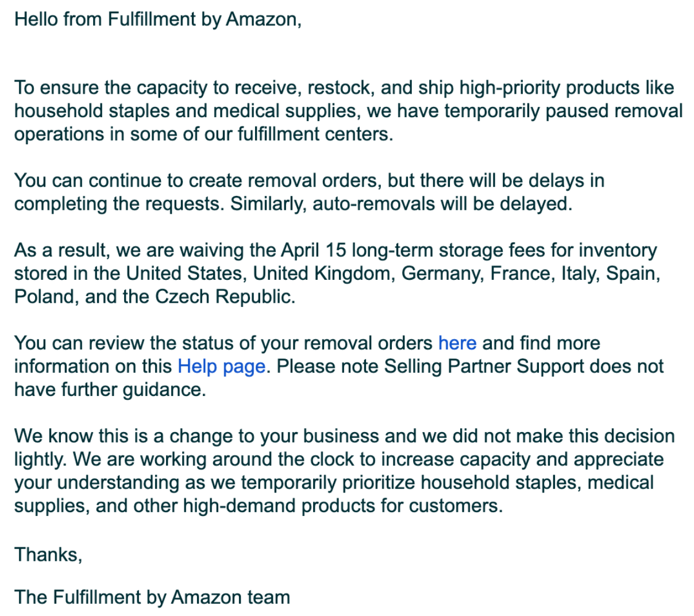The image size is (694, 616).
Task: Click the words "United Kingdom"
Action: coord(323,274)
